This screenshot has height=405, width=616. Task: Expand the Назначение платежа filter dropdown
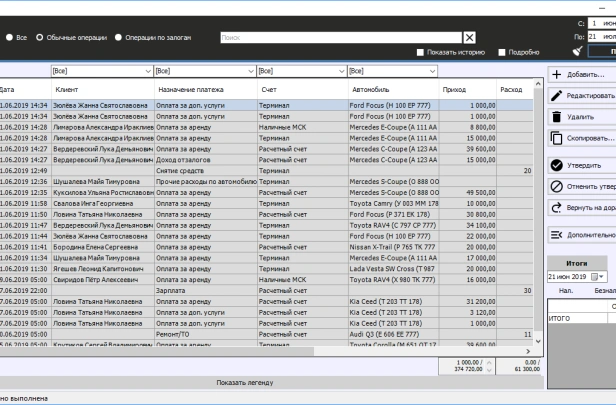[x=251, y=71]
